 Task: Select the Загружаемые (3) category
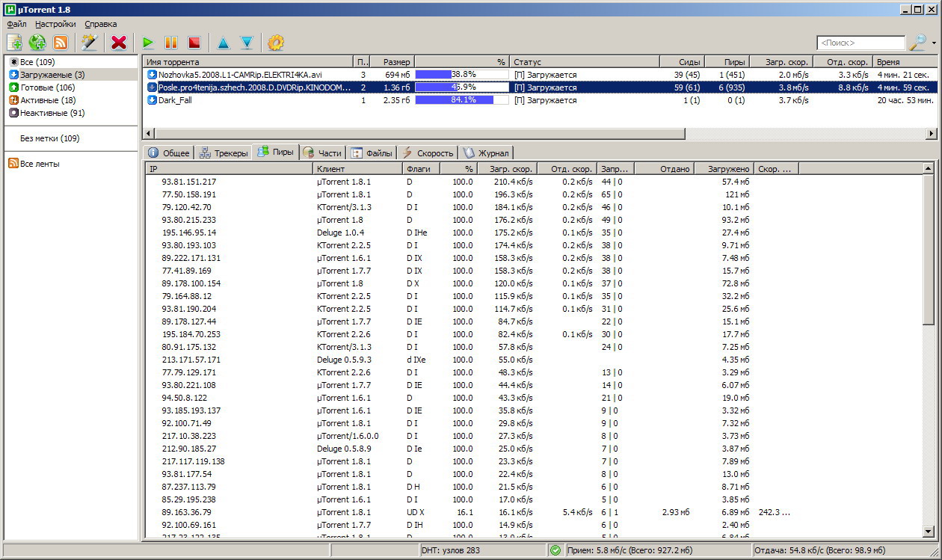click(x=71, y=75)
